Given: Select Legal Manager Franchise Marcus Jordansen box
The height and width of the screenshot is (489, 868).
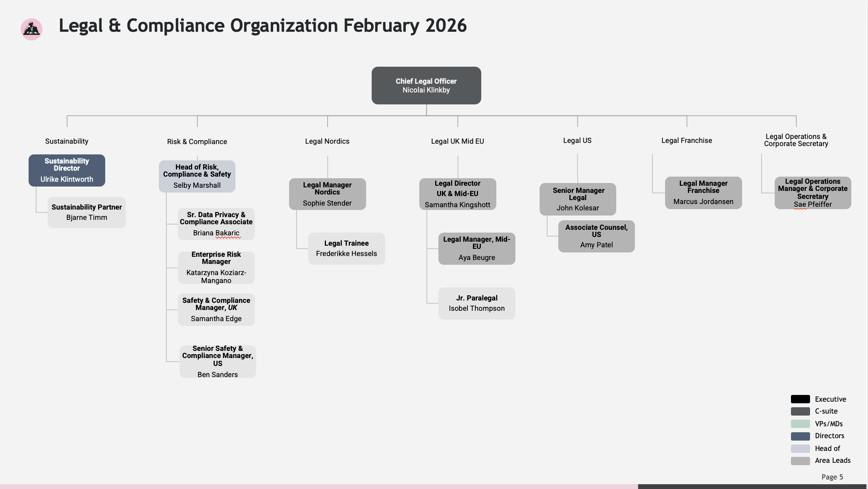Looking at the screenshot, I should point(703,193).
